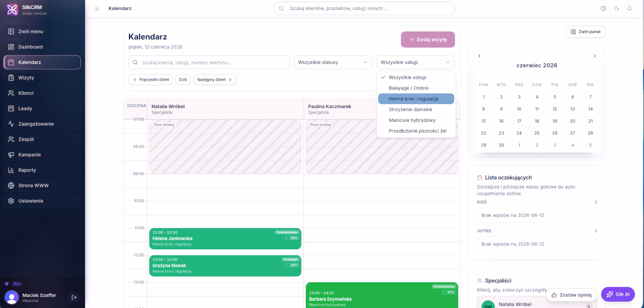Open Barbara Szymańska appointment
The height and width of the screenshot is (308, 644).
pos(382,295)
